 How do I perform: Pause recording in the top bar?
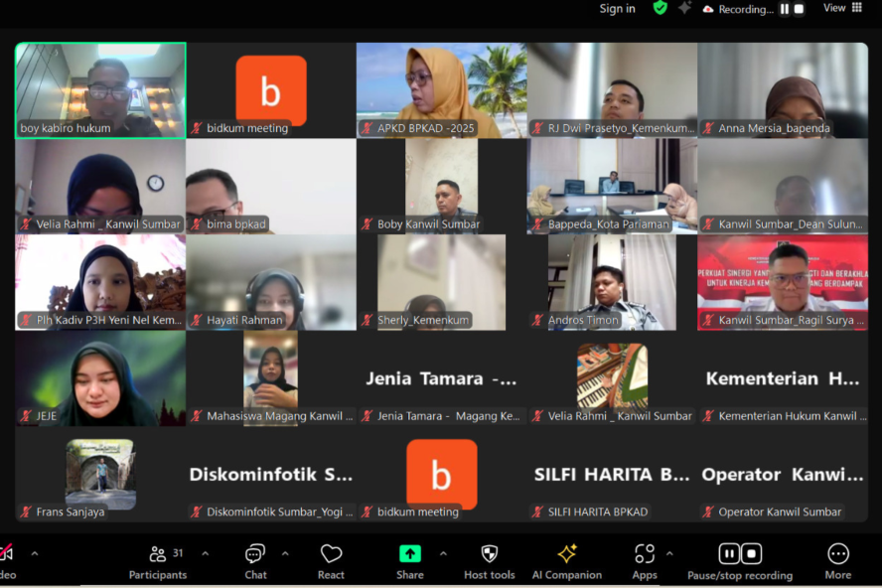[785, 9]
